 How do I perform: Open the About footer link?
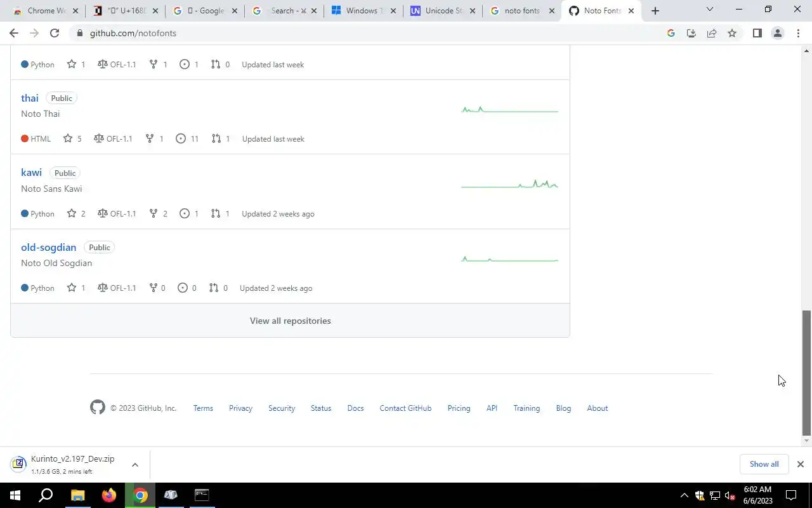pyautogui.click(x=597, y=408)
